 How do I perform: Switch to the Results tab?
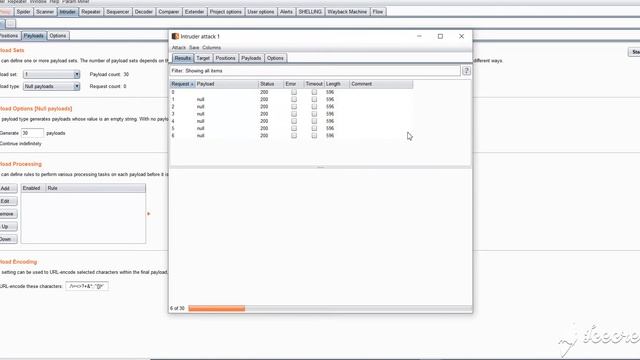coord(182,58)
